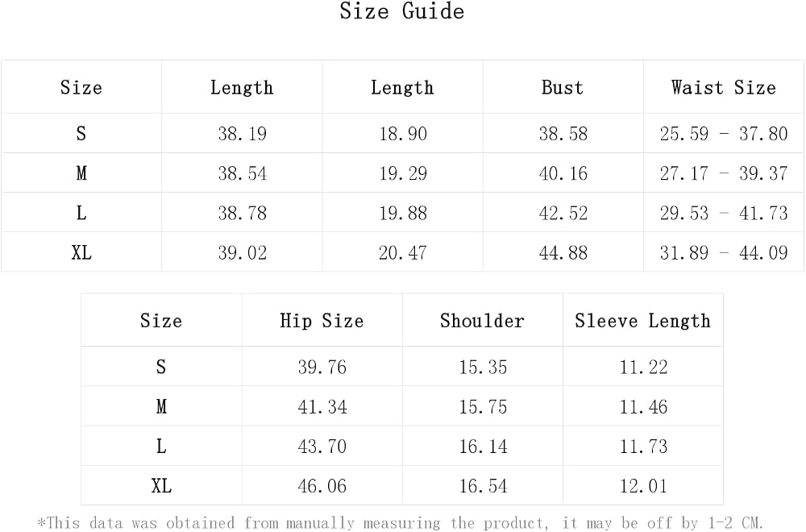The height and width of the screenshot is (532, 806).
Task: Click shoulder value 15.75
Action: [483, 406]
